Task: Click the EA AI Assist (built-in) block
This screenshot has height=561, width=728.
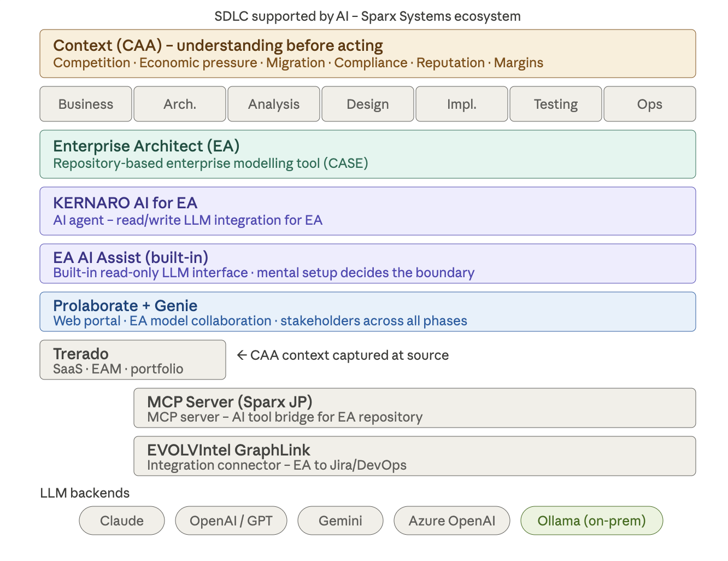Action: pos(368,264)
